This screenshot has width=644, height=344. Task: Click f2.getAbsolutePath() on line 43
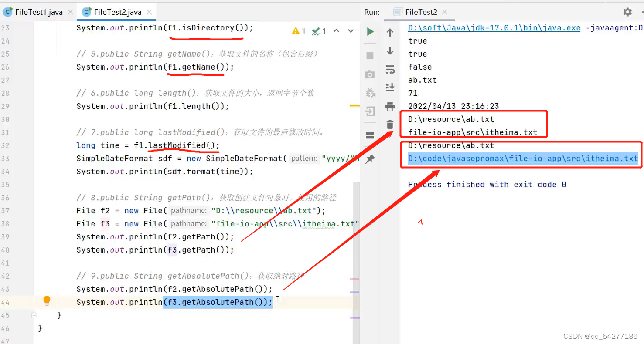215,289
